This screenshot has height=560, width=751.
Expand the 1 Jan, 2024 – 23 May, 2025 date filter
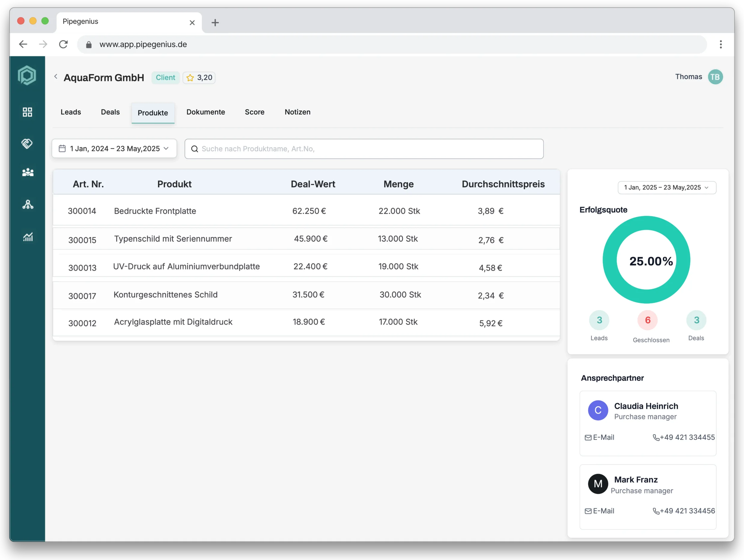[114, 148]
